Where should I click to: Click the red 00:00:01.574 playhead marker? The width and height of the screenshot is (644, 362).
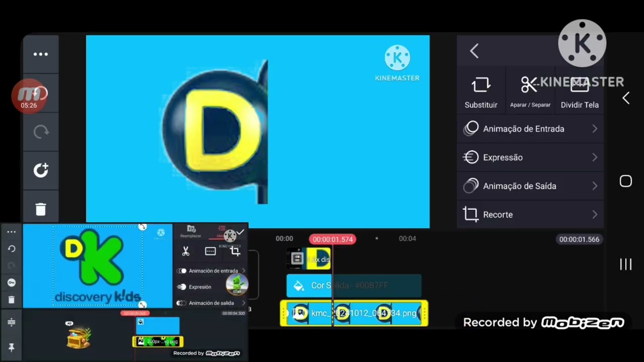click(333, 239)
